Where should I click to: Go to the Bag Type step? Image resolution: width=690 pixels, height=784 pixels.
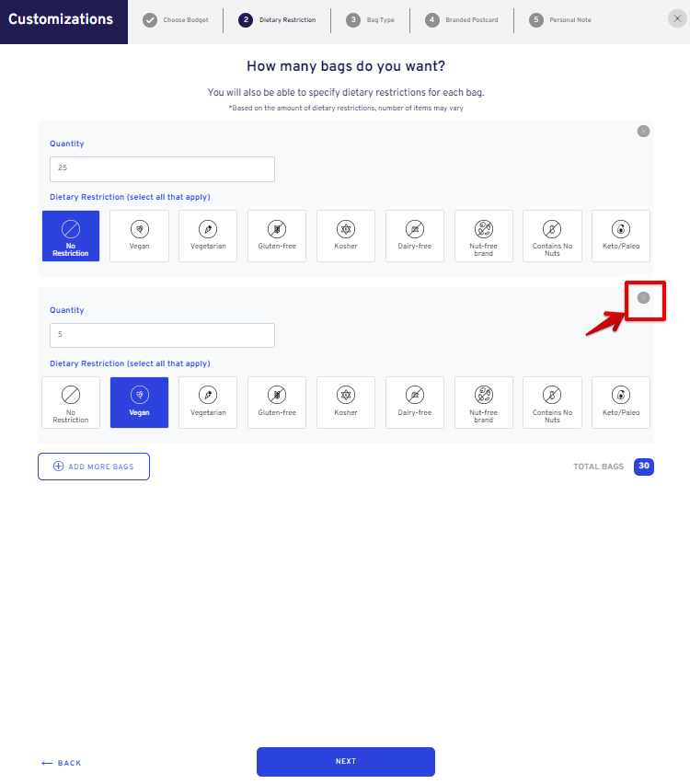(370, 20)
